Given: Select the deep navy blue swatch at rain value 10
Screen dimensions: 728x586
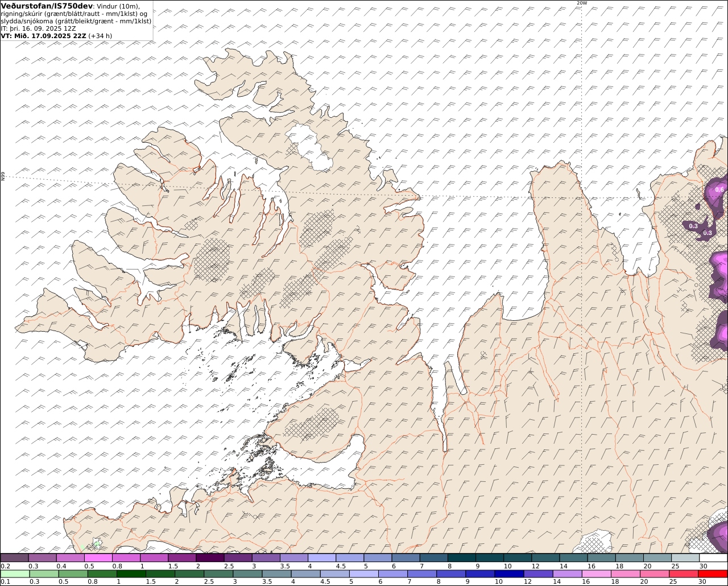Looking at the screenshot, I should [509, 573].
